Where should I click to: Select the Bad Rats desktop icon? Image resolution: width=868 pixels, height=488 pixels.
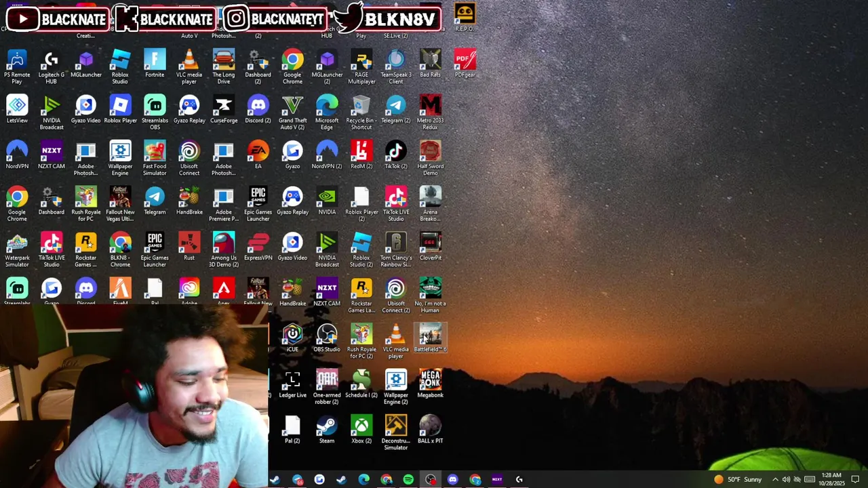pyautogui.click(x=431, y=64)
